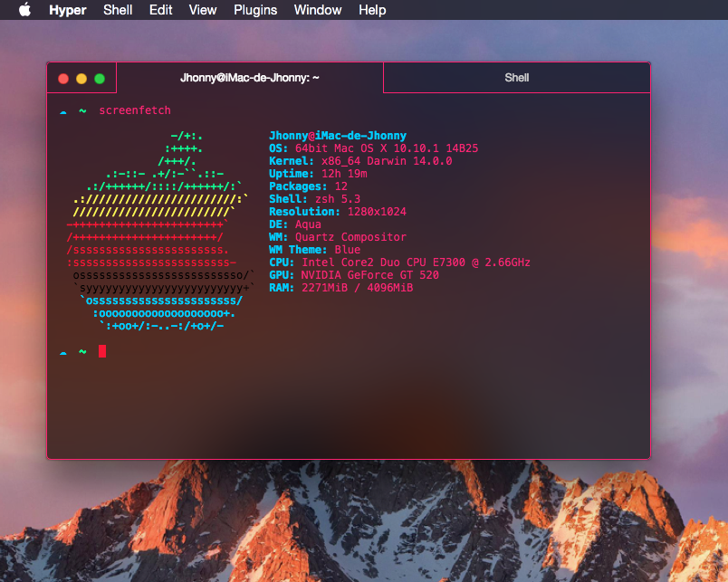Viewport: 728px width, 582px height.
Task: Open the Apple menu
Action: point(25,10)
